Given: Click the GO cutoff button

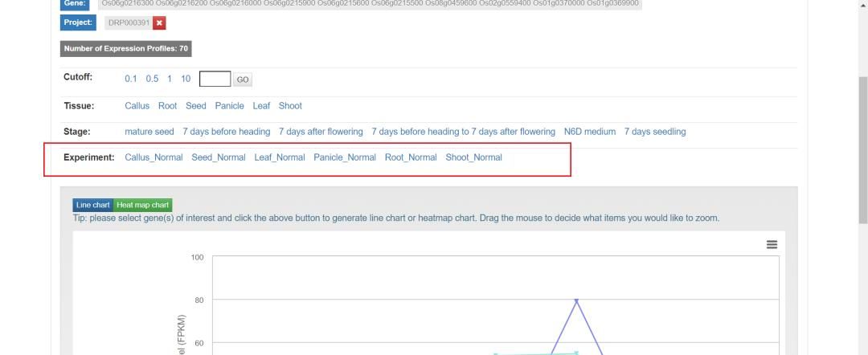Looking at the screenshot, I should point(243,80).
